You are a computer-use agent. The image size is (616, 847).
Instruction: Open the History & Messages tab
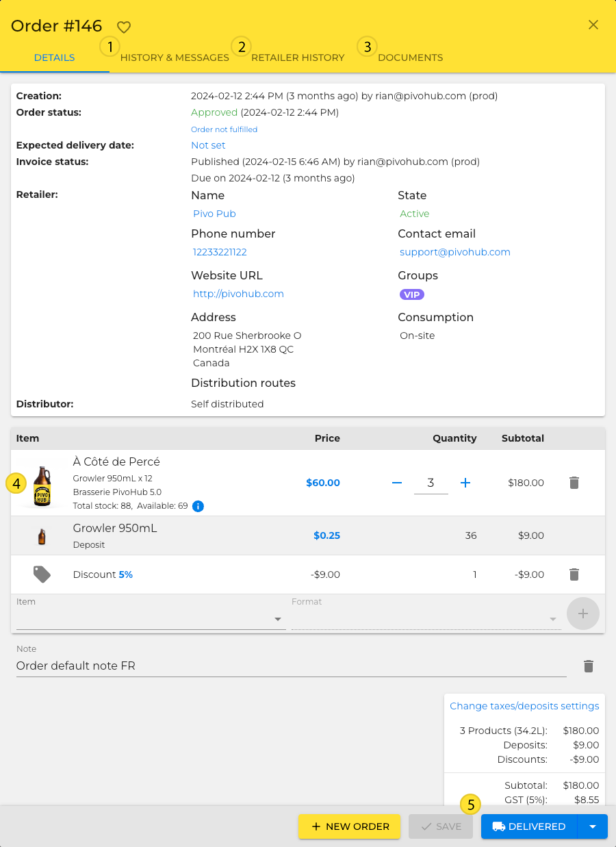point(175,58)
